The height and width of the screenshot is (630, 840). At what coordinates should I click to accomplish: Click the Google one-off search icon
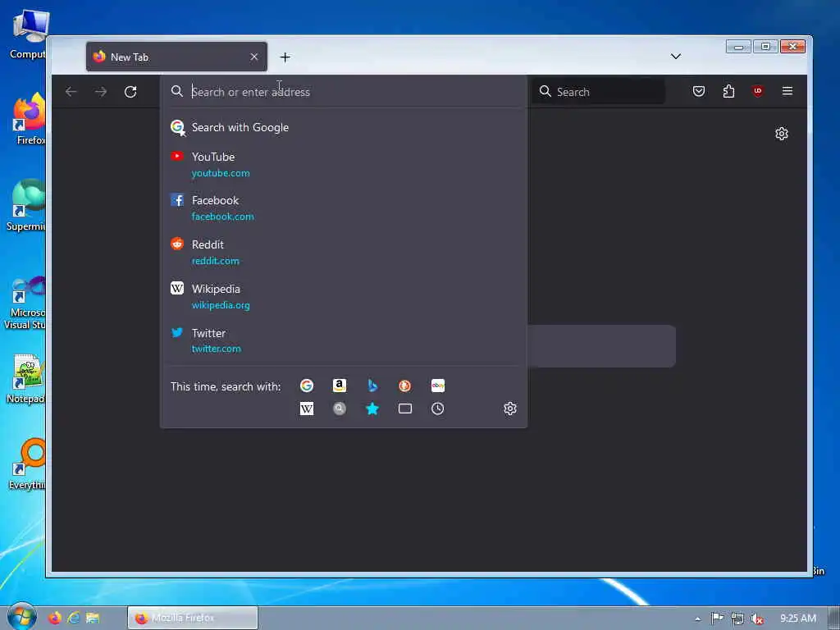(x=307, y=386)
